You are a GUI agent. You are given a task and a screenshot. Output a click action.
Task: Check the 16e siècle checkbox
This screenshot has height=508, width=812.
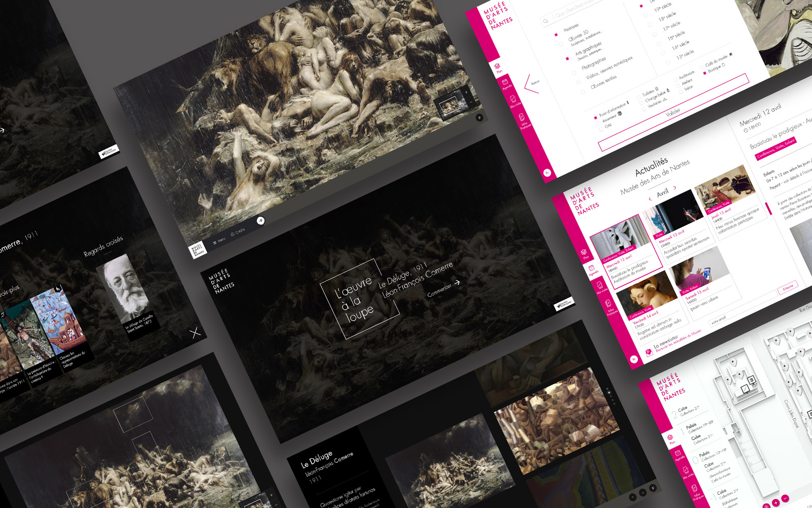coord(660,44)
